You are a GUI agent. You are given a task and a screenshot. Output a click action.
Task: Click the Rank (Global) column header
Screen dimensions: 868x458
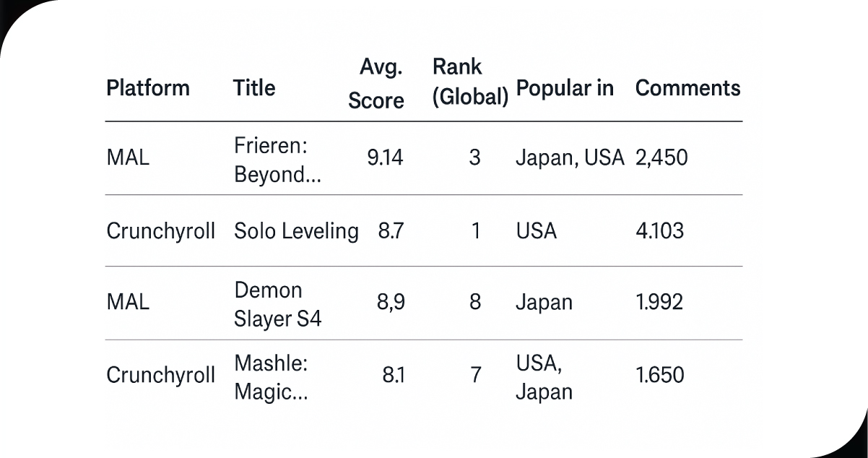coord(469,81)
